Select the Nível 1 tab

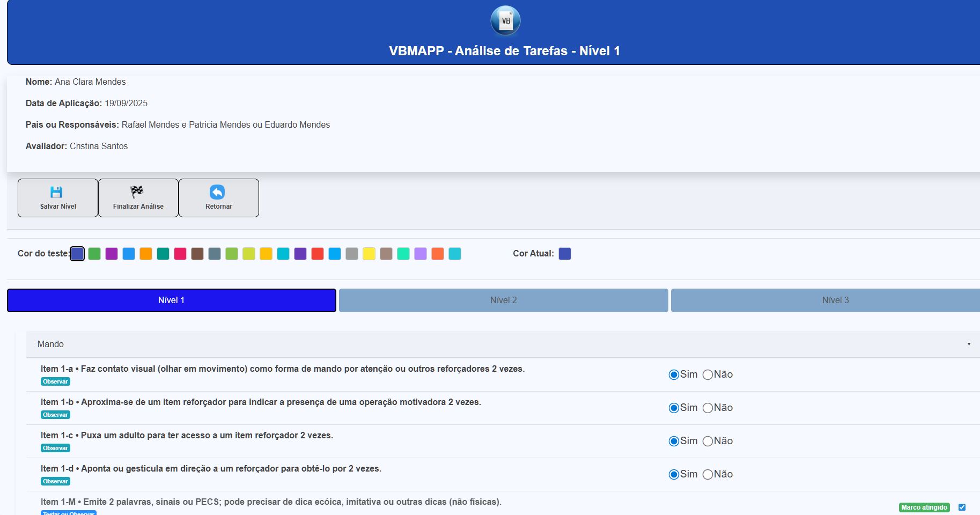(x=172, y=300)
